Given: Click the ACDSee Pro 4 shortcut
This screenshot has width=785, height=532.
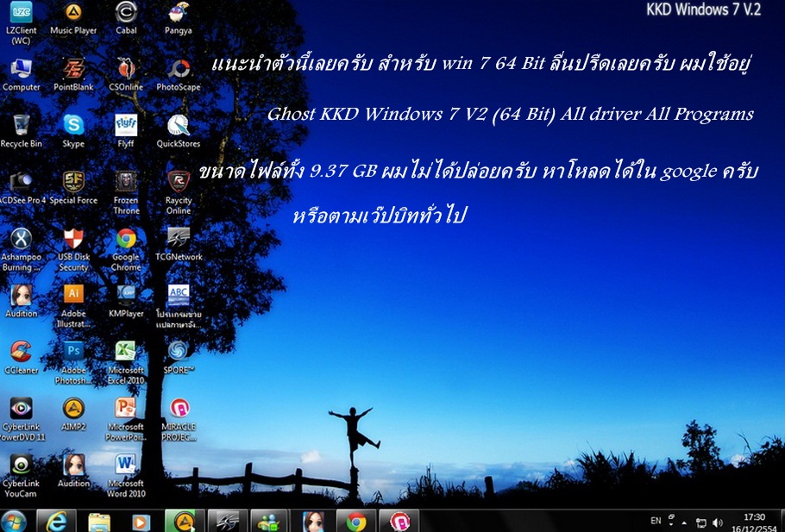Looking at the screenshot, I should pyautogui.click(x=21, y=188).
